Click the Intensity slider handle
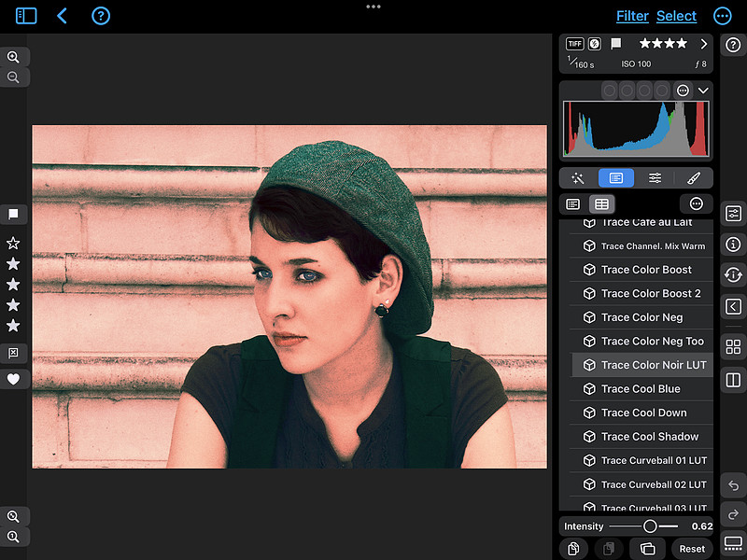The image size is (747, 560). (650, 526)
